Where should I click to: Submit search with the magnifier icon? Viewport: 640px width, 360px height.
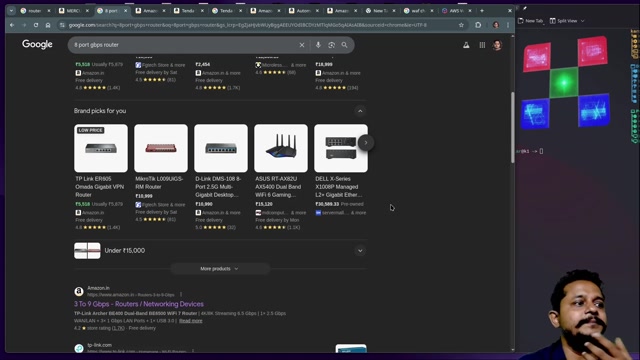click(x=344, y=45)
